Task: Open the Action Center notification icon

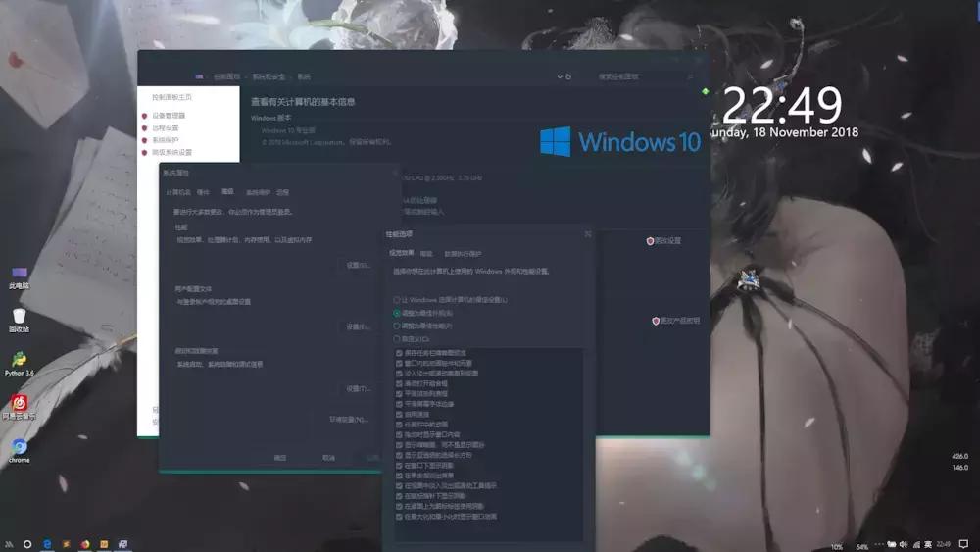Action: (963, 544)
